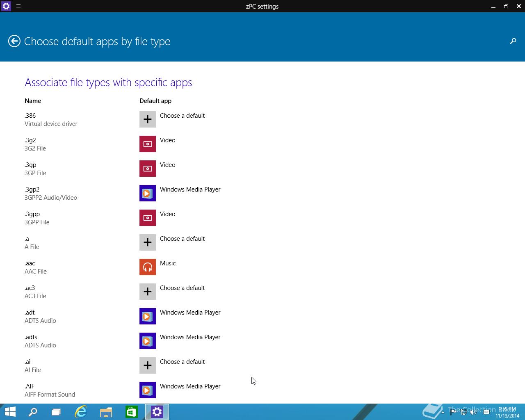
Task: Select the ".a" file type name
Action: point(27,239)
